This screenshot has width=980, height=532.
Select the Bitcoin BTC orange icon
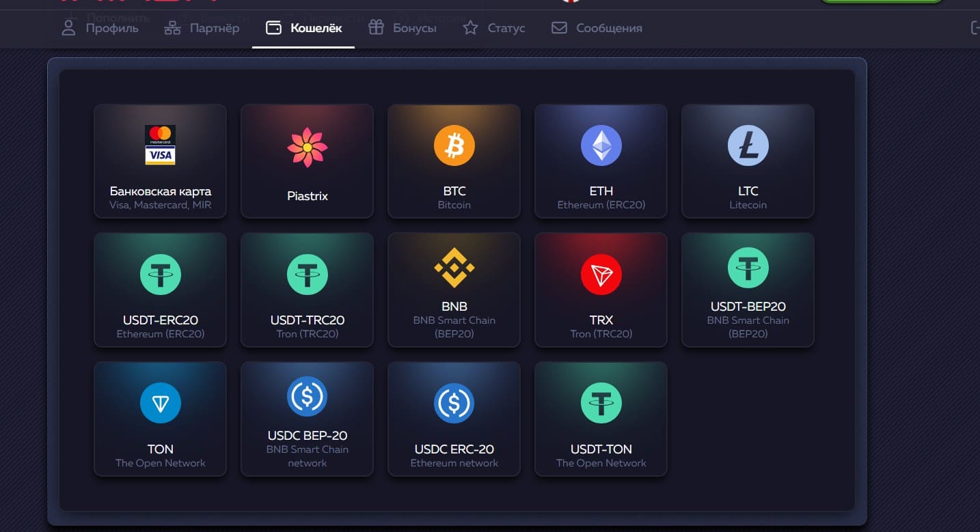[454, 145]
